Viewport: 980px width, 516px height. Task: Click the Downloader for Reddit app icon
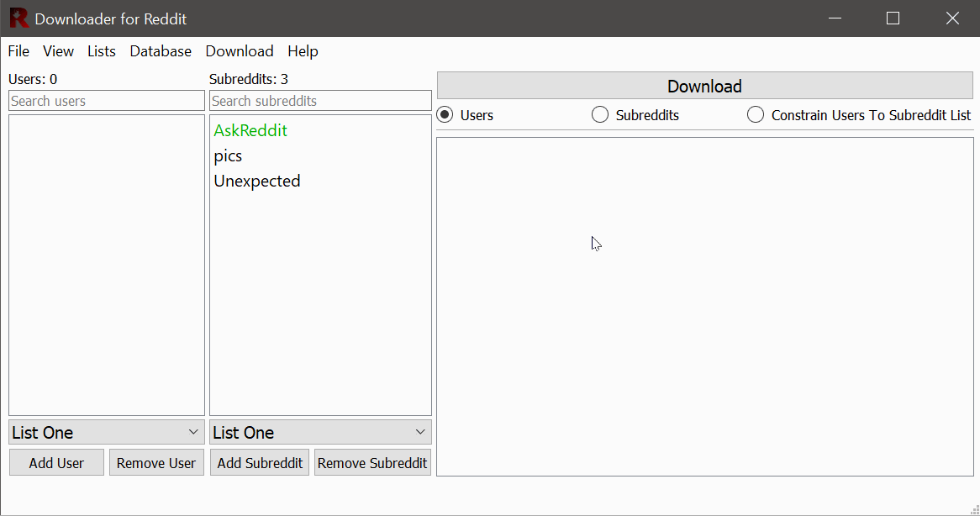click(x=18, y=18)
